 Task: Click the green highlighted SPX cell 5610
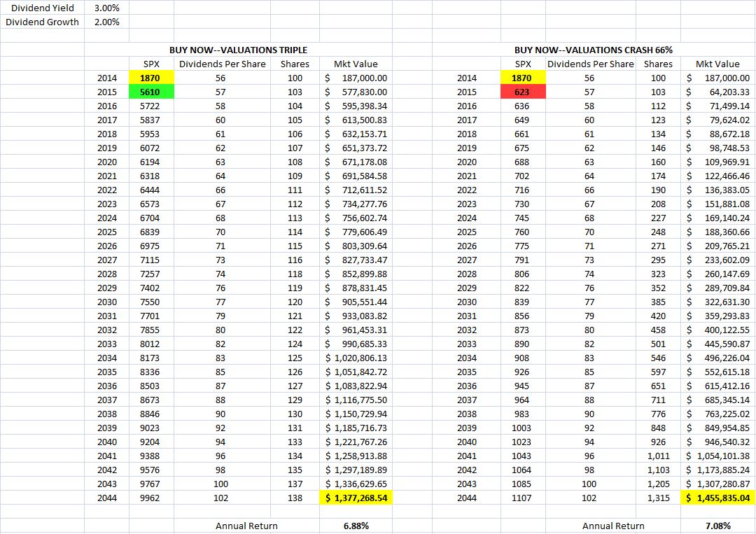[x=151, y=92]
